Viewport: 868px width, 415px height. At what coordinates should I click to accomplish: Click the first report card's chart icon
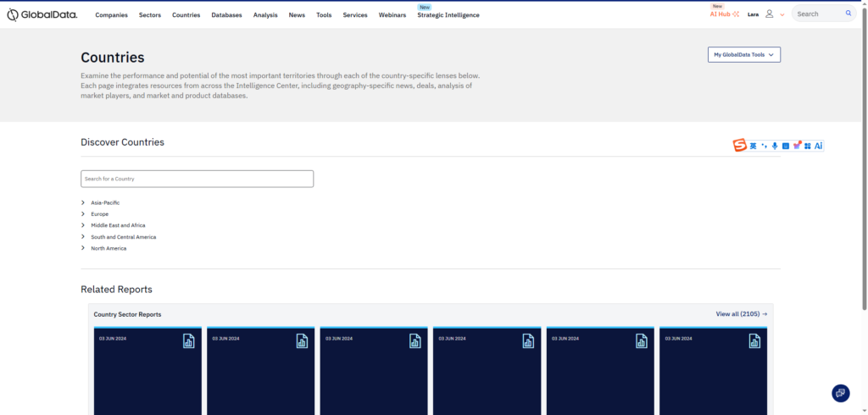[x=188, y=340]
